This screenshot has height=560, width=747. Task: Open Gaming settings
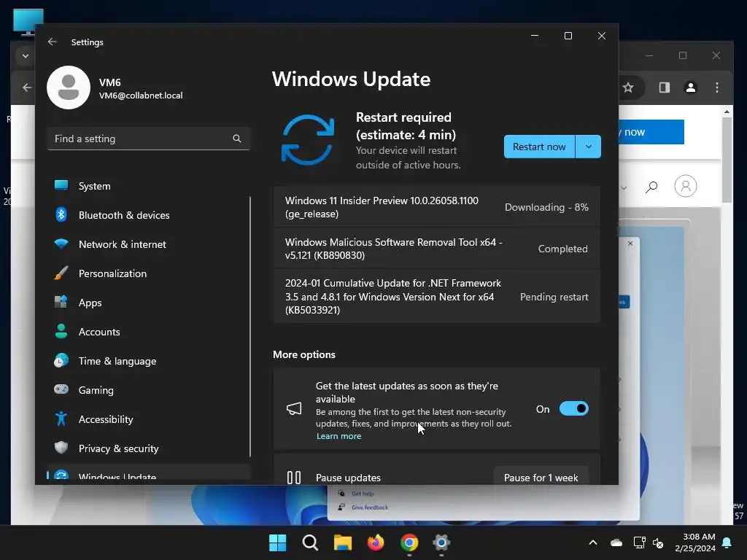(147, 390)
